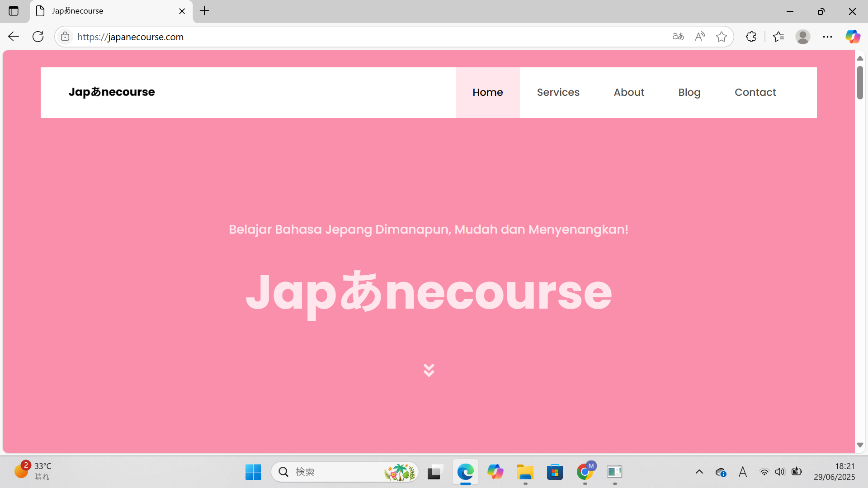Screen dimensions: 868x488
Task: Show hidden system tray icons
Action: click(699, 472)
